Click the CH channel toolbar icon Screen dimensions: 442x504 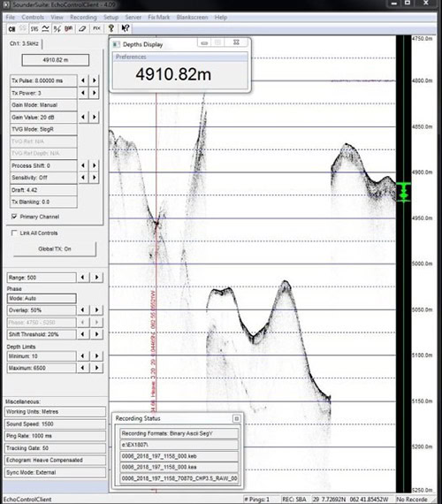(x=11, y=29)
